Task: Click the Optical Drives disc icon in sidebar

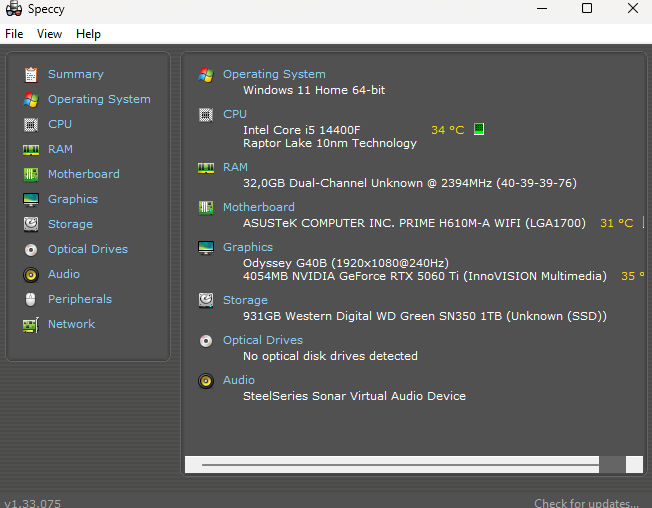Action: 31,250
